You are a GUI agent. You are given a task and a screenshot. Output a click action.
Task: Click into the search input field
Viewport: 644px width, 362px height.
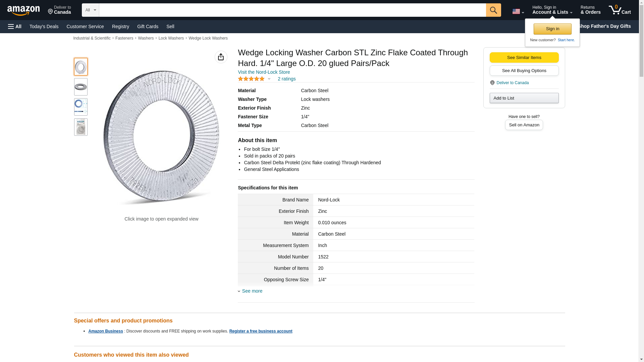tap(292, 10)
